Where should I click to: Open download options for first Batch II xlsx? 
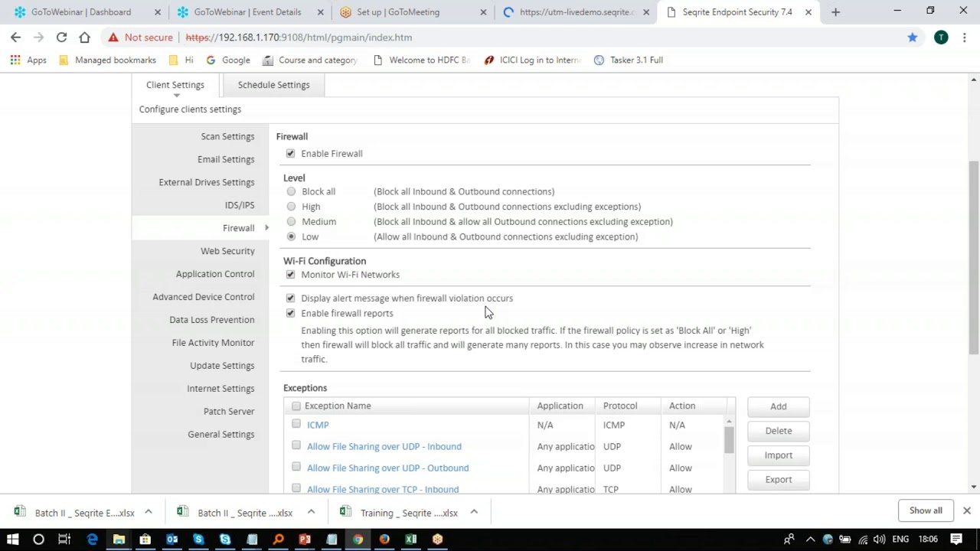149,512
